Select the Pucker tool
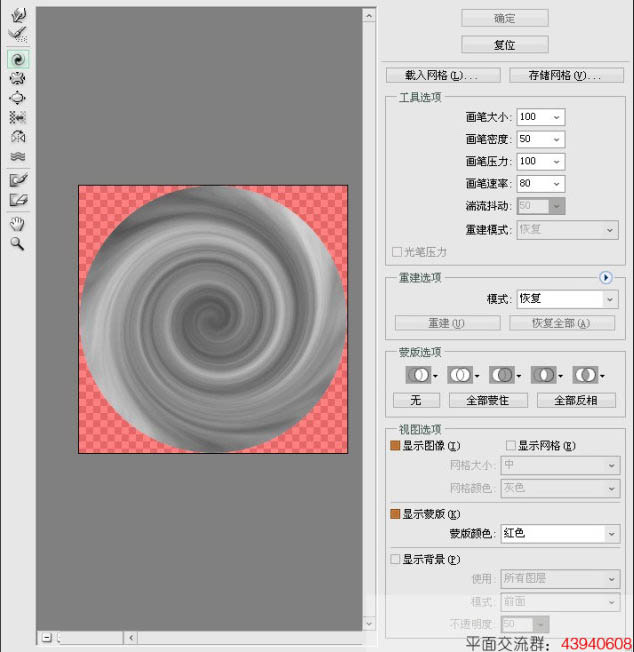Viewport: 634px width, 652px height. (x=17, y=79)
